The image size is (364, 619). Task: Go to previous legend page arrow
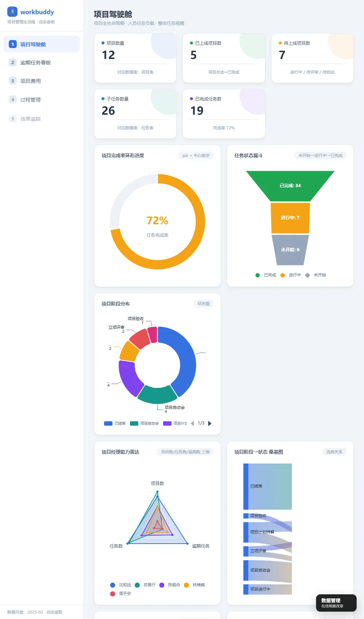(193, 423)
